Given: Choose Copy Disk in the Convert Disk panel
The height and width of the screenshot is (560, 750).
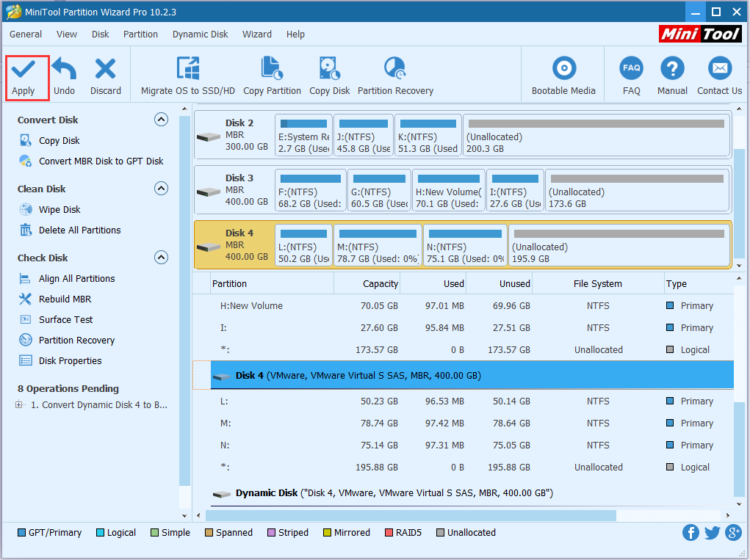Looking at the screenshot, I should pos(59,140).
